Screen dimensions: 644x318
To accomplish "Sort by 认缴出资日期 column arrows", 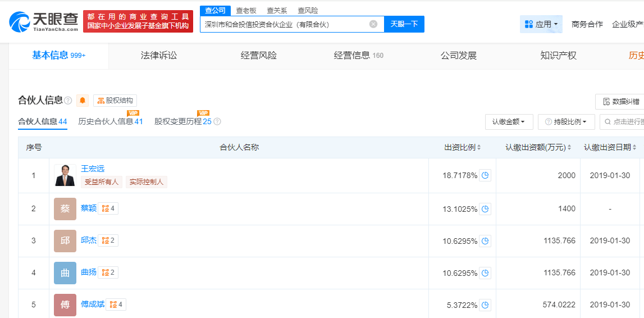I will point(634,148).
